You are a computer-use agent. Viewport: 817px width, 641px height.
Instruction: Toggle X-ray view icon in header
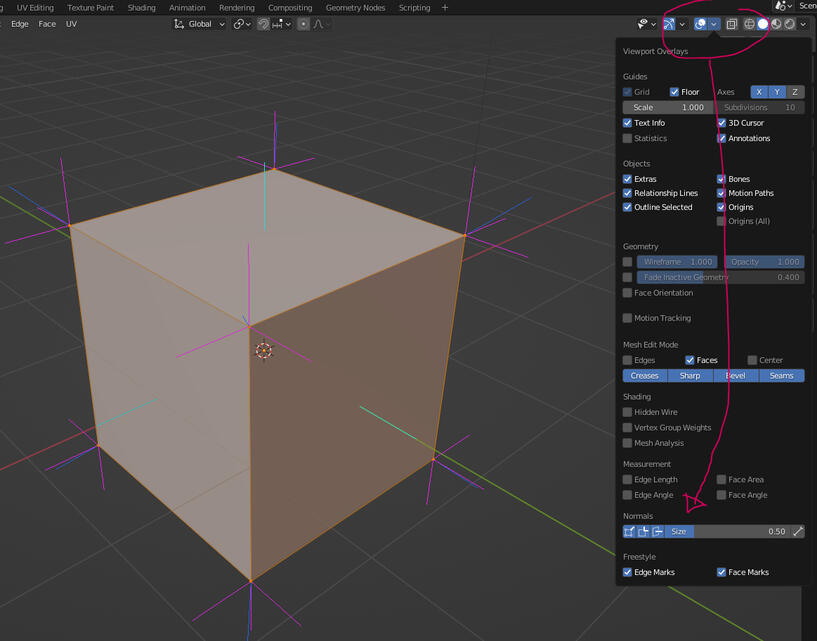732,24
